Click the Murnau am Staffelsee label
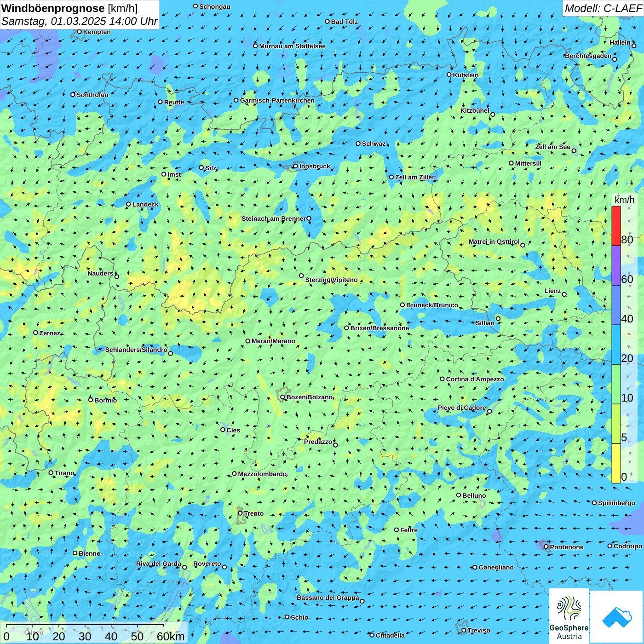 [x=292, y=46]
